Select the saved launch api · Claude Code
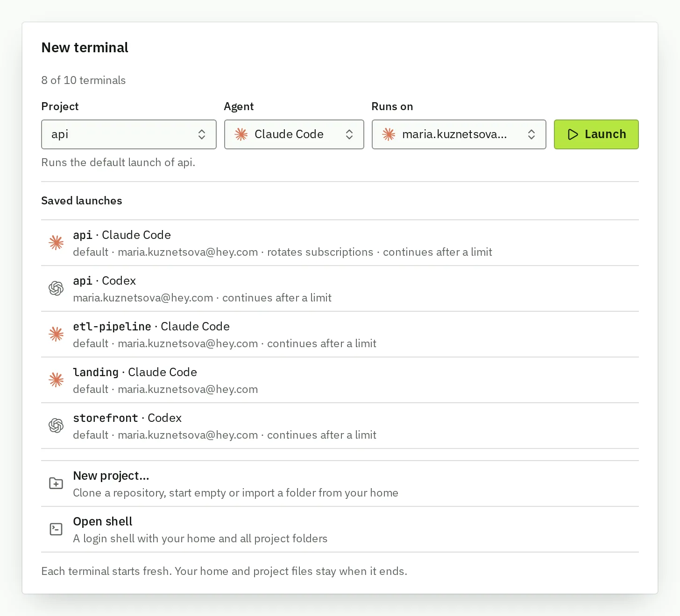Screen dimensions: 680x616 click(x=340, y=243)
